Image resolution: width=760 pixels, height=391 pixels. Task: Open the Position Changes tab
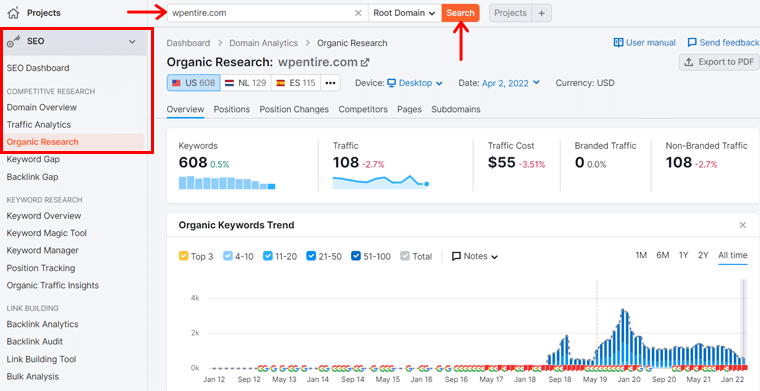pos(294,109)
